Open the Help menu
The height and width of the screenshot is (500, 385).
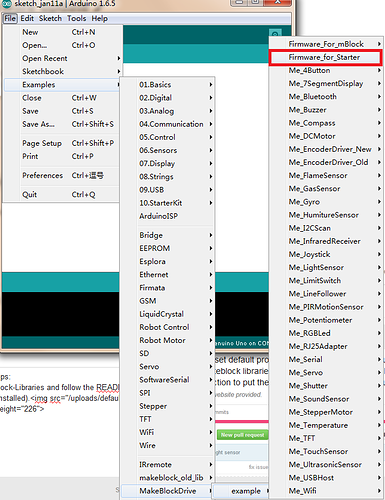(x=99, y=18)
